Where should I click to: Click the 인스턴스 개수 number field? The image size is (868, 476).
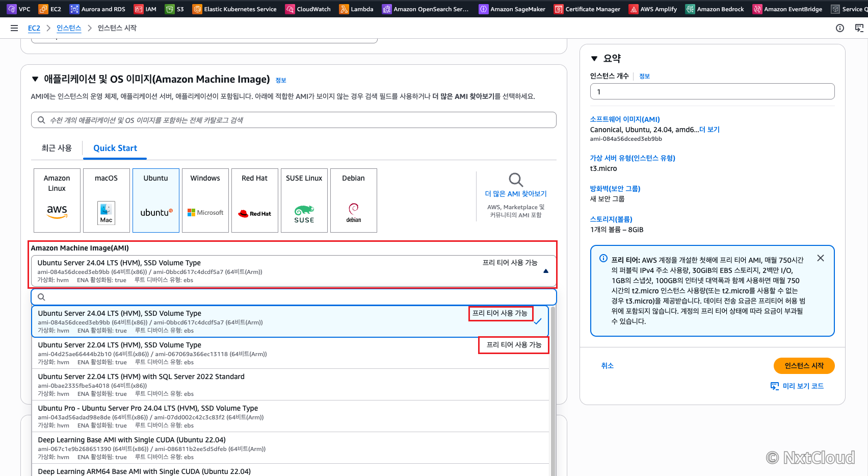click(x=713, y=91)
